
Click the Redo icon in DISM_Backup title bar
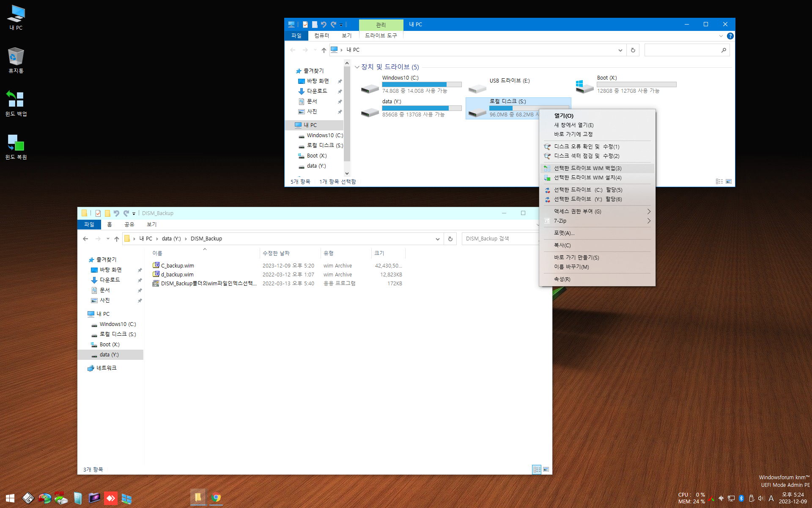click(x=126, y=213)
